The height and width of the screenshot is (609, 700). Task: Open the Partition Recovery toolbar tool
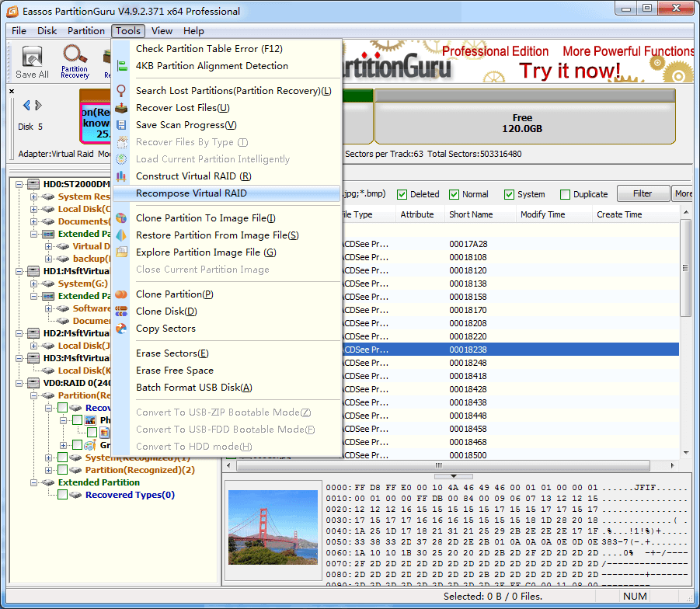coord(75,61)
